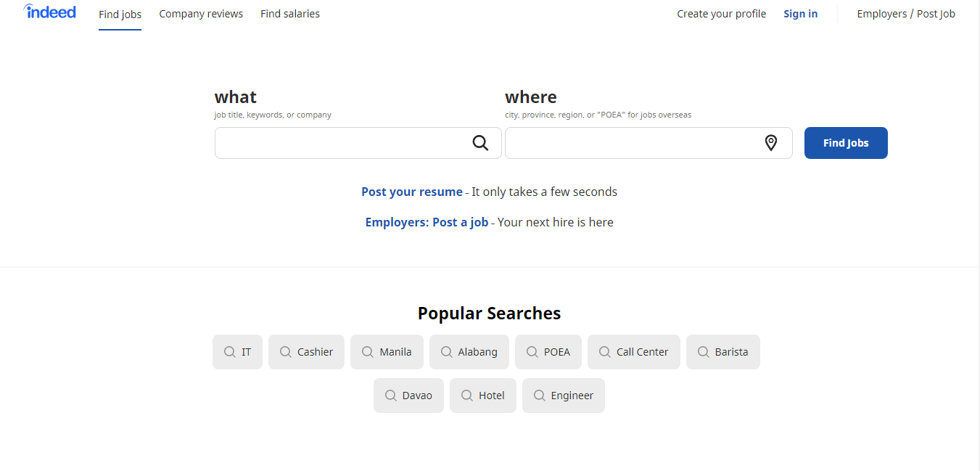Select the Cashier popular search chip

(x=306, y=352)
